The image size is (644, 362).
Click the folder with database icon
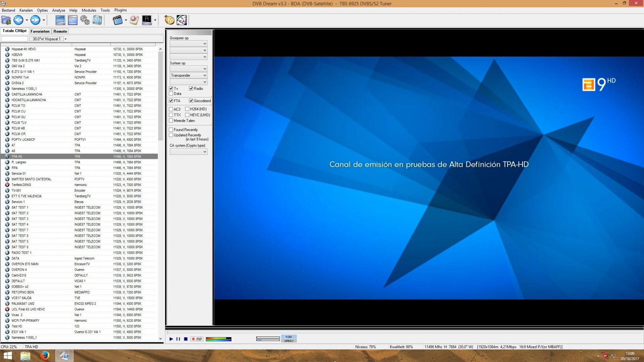[x=6, y=20]
